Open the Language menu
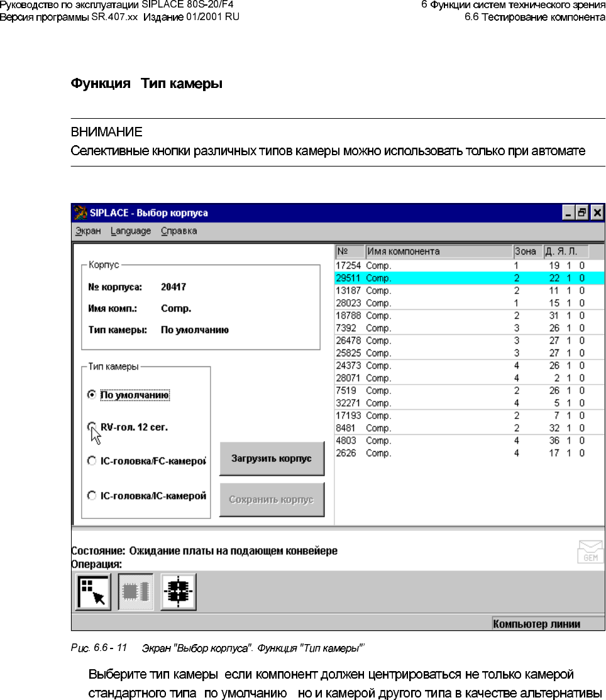Viewport: 606px width, 700px height. tap(131, 231)
